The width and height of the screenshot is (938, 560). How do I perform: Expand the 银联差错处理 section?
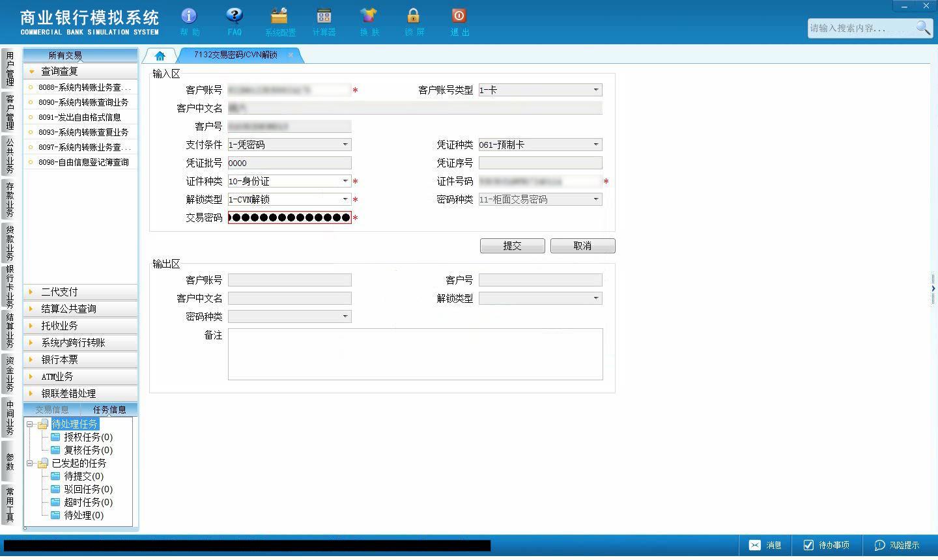pos(81,393)
